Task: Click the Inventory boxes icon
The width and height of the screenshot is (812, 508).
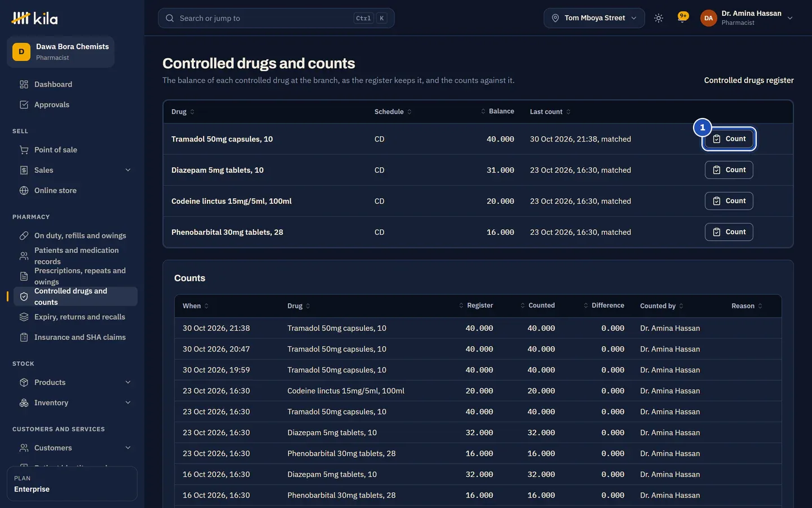Action: tap(24, 402)
